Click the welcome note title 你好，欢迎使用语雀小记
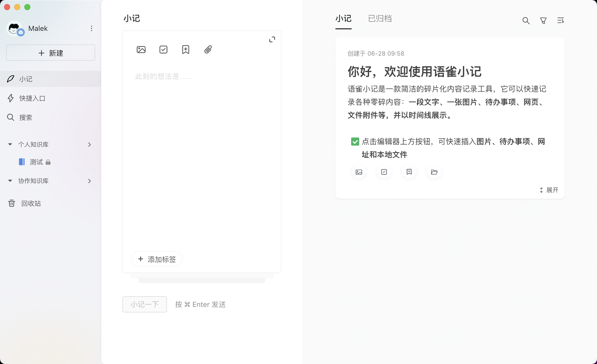Viewport: 597px width, 364px height. pos(415,72)
